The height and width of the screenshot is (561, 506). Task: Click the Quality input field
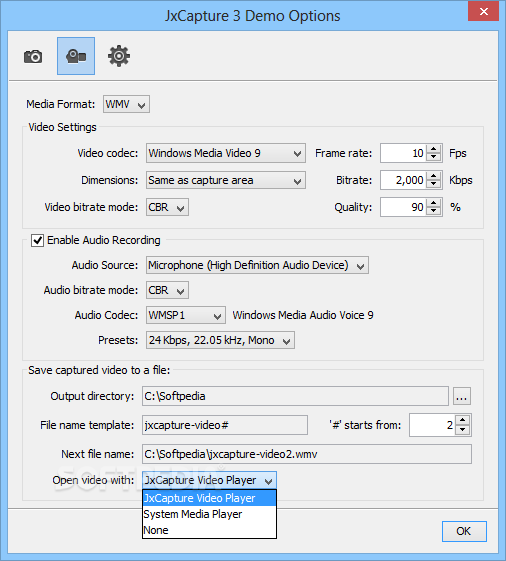pos(404,208)
